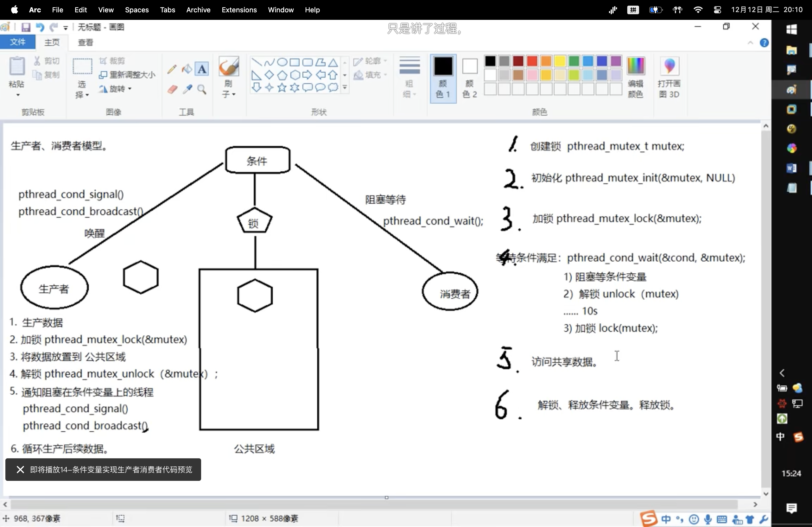The width and height of the screenshot is (812, 527).
Task: Open the 文件 (File) tab
Action: pos(18,42)
